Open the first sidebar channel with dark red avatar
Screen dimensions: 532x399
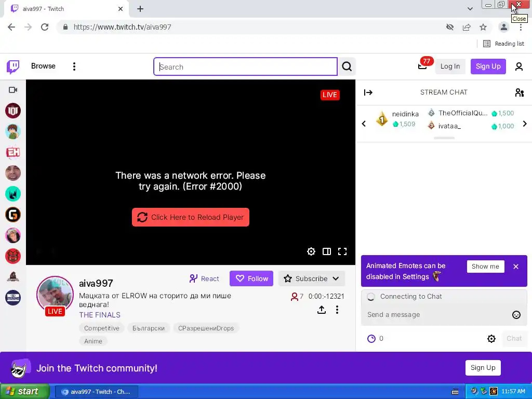(13, 111)
